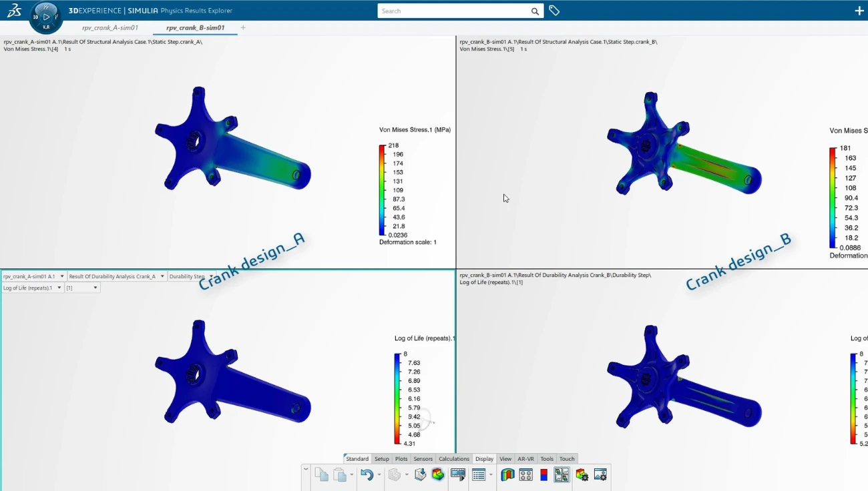Add a new tab with plus button

coord(243,28)
